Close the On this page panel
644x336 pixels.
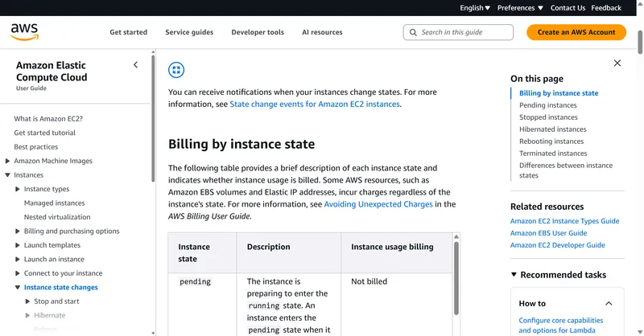point(617,64)
